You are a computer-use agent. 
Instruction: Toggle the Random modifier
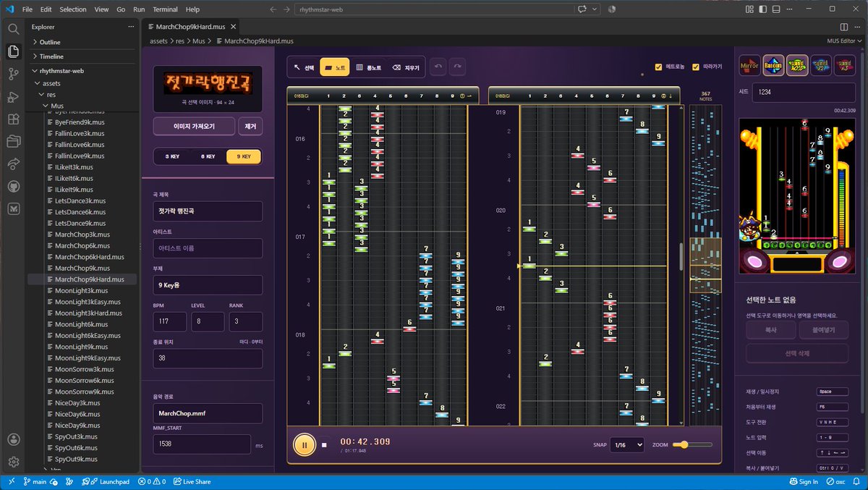(774, 66)
